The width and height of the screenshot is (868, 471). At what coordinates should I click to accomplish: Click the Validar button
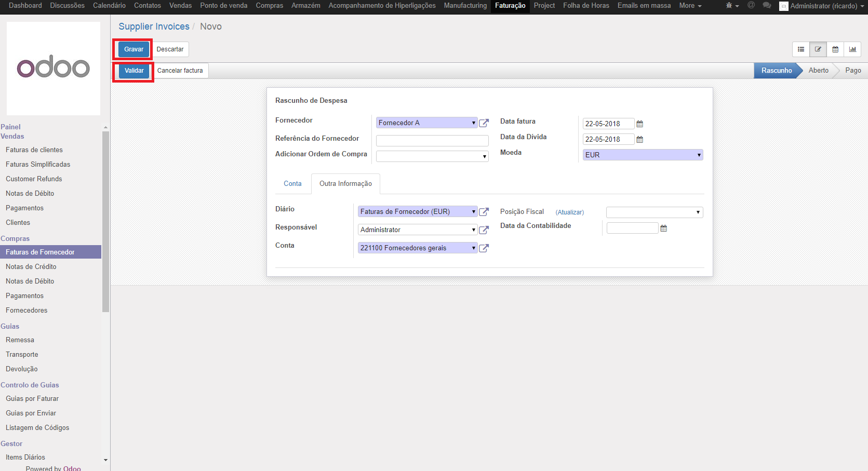(134, 71)
